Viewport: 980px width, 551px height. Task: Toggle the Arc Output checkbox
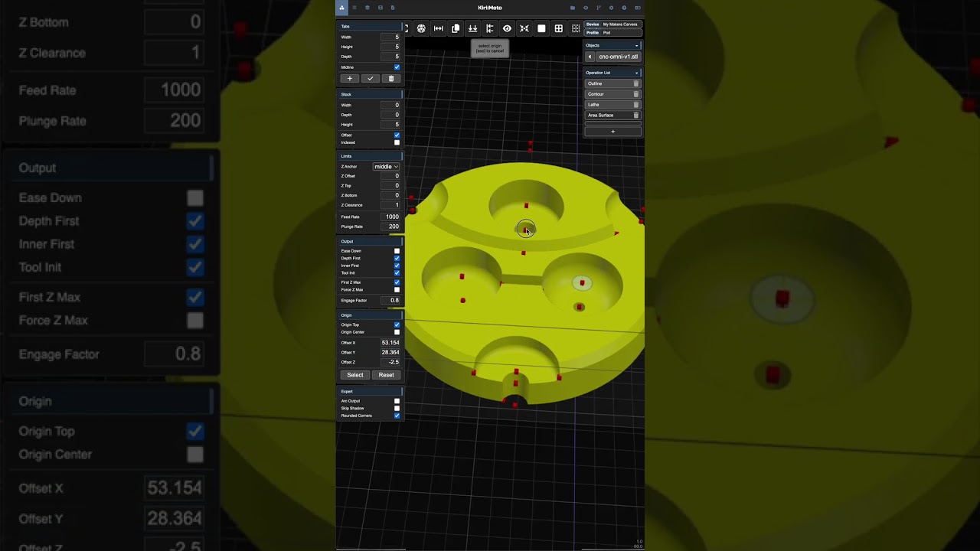(x=397, y=401)
